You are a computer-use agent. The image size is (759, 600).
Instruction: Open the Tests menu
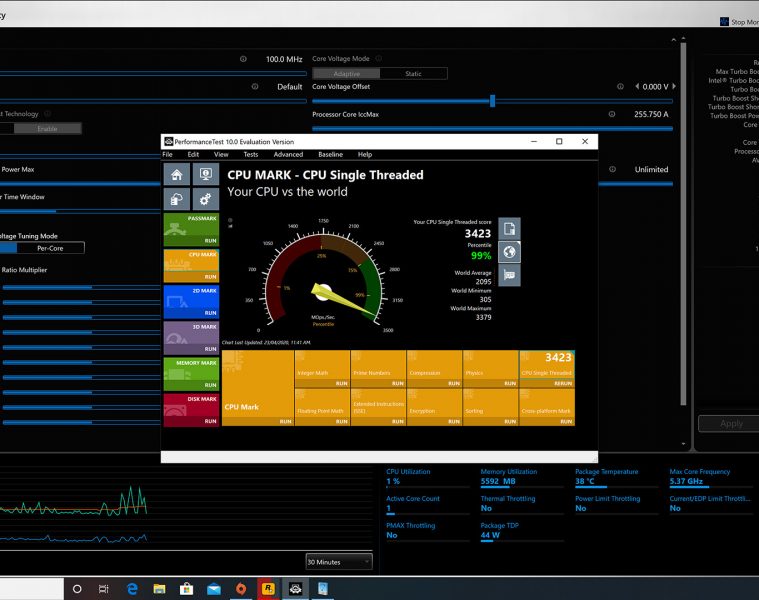pyautogui.click(x=251, y=154)
